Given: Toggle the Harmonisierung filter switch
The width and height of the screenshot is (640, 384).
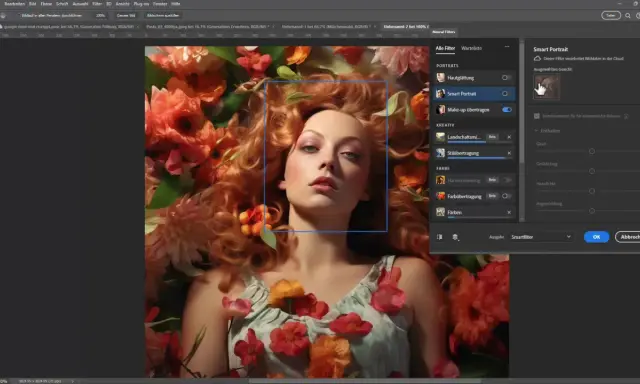Looking at the screenshot, I should (507, 180).
